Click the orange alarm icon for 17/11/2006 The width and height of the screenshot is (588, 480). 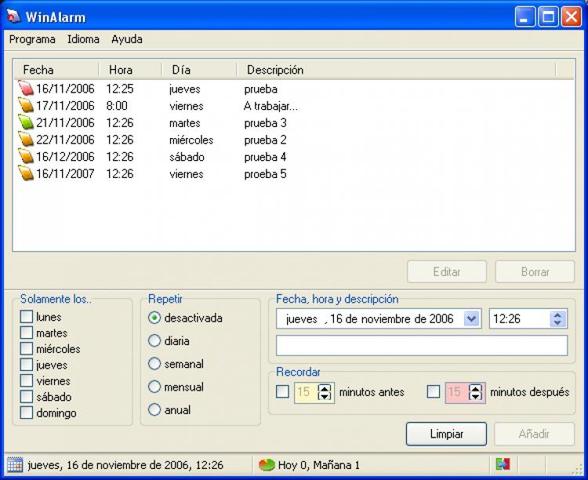pos(26,105)
